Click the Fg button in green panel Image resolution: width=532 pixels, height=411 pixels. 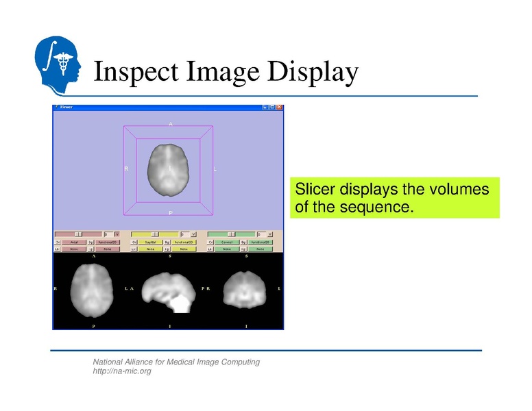243,249
